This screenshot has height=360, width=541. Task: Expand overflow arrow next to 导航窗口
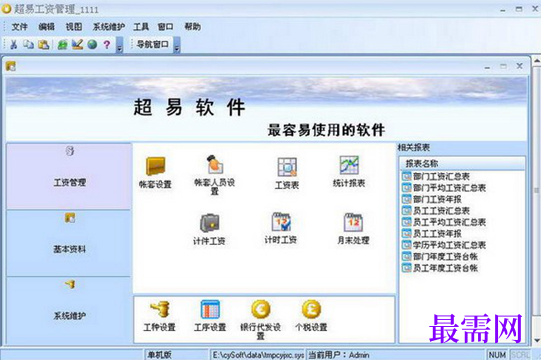[176, 45]
